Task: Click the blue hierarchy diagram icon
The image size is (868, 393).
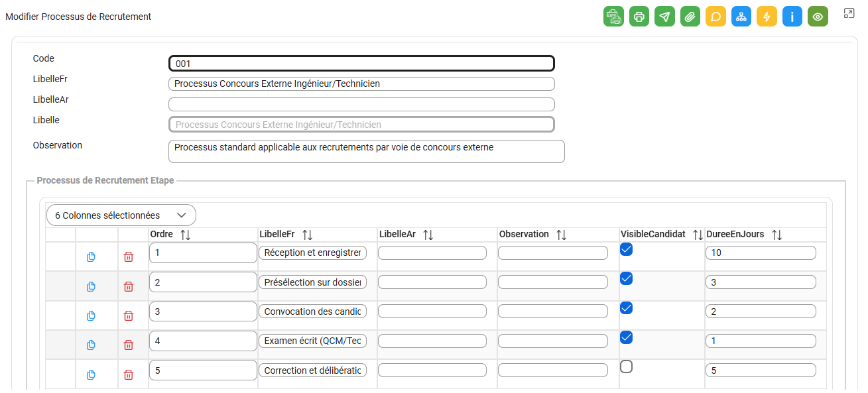Action: (x=741, y=17)
